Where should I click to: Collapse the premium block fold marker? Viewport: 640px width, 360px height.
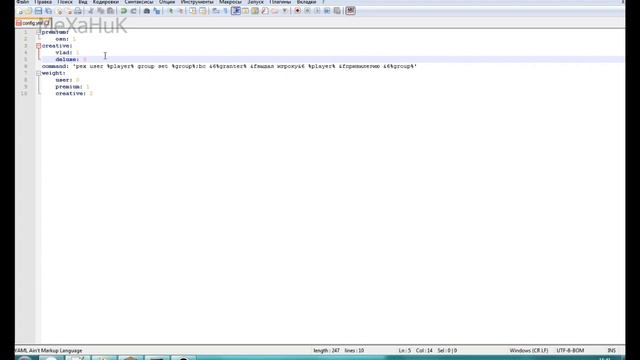(38, 32)
